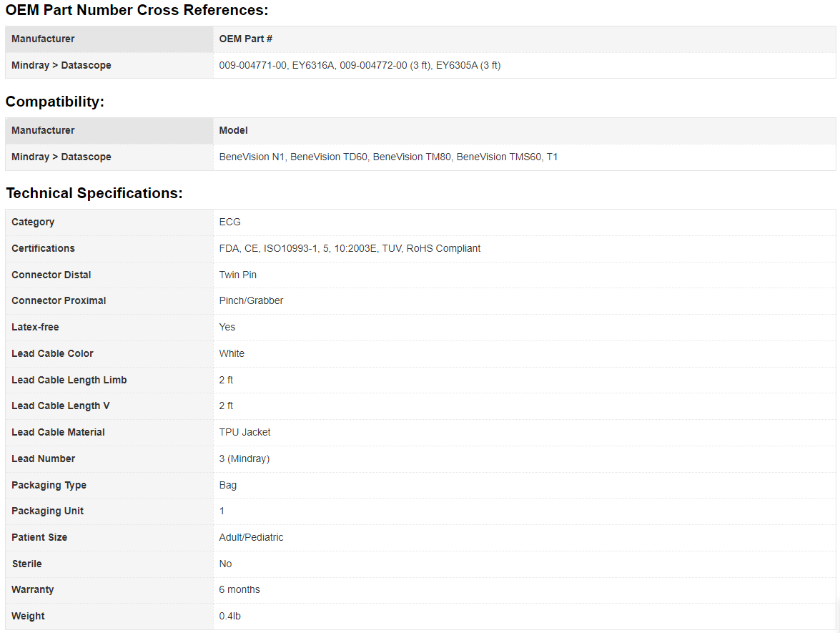Select the BeneVision TMS60 link
The image size is (840, 633).
click(x=495, y=157)
